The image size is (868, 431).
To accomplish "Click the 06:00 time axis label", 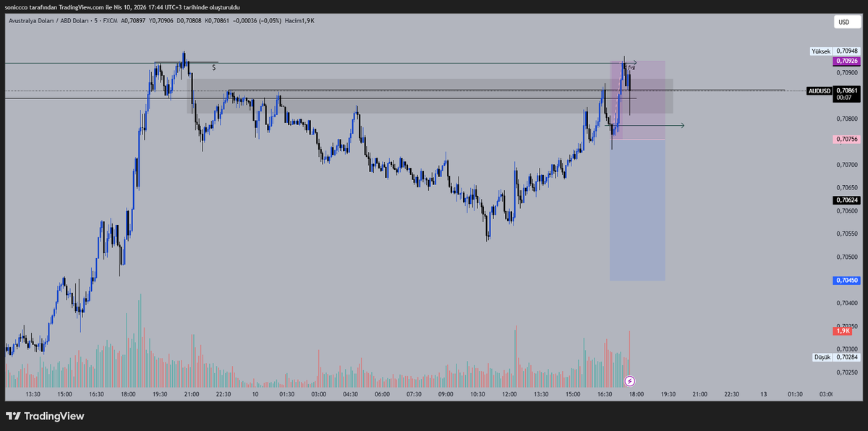I will point(383,394).
